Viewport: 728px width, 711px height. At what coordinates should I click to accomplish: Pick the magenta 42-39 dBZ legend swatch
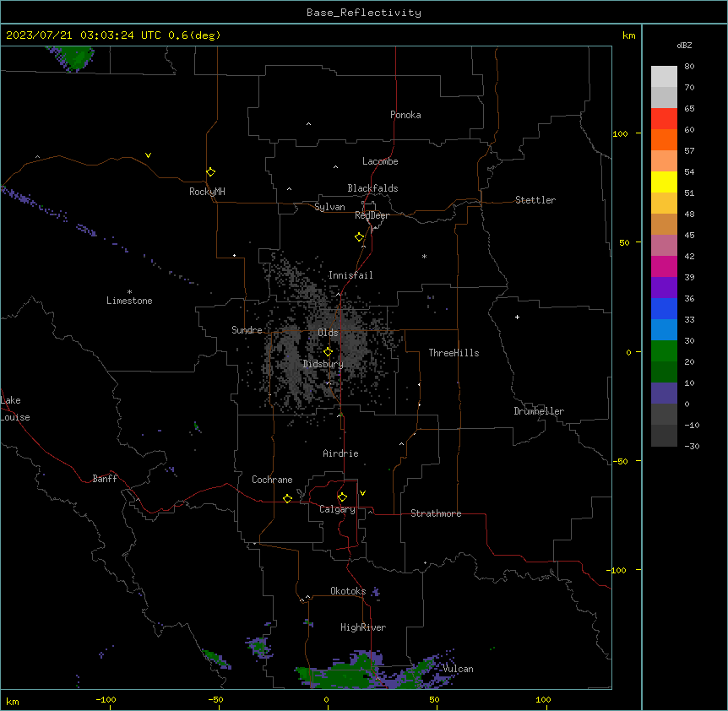664,266
